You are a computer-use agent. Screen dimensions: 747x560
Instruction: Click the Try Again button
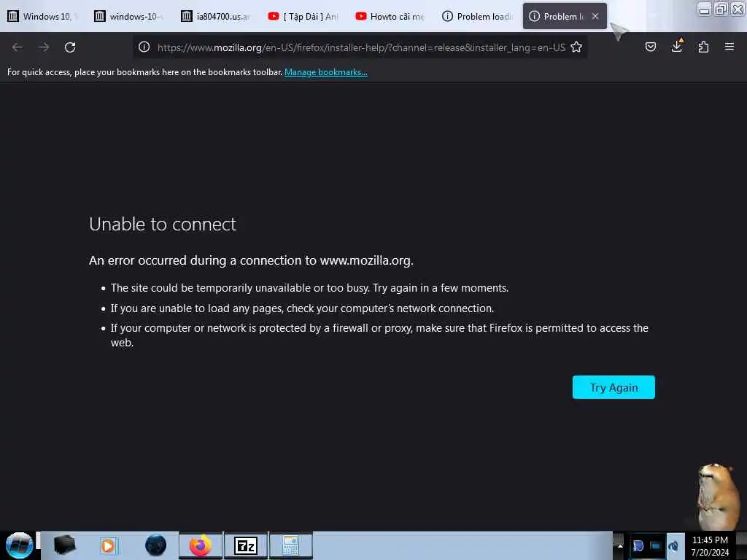coord(614,387)
